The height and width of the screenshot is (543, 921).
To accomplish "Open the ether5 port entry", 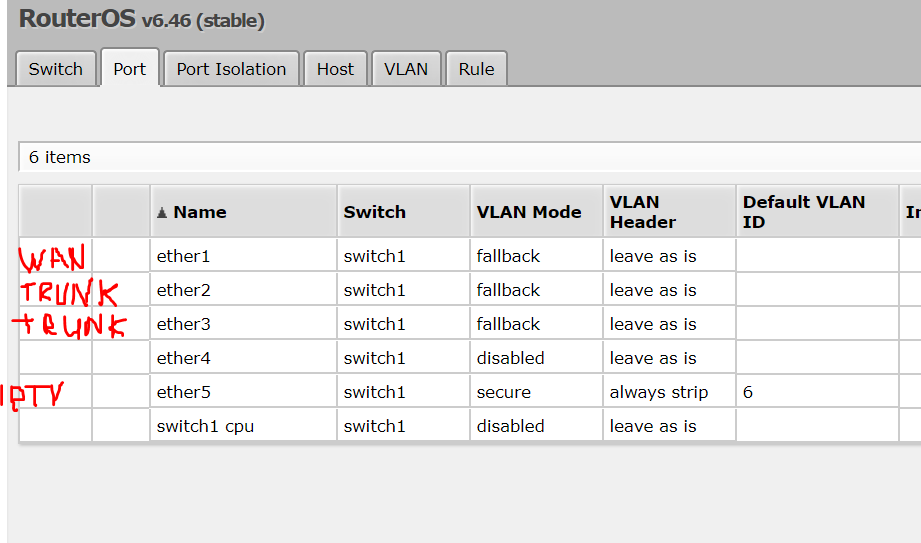I will point(183,392).
